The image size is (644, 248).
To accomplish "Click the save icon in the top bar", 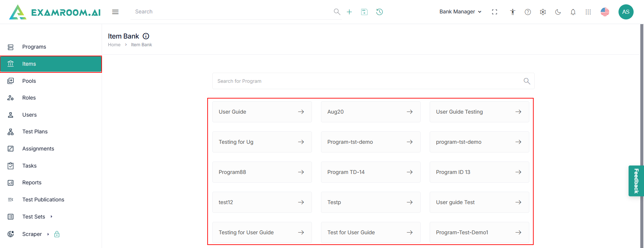I will pyautogui.click(x=364, y=12).
